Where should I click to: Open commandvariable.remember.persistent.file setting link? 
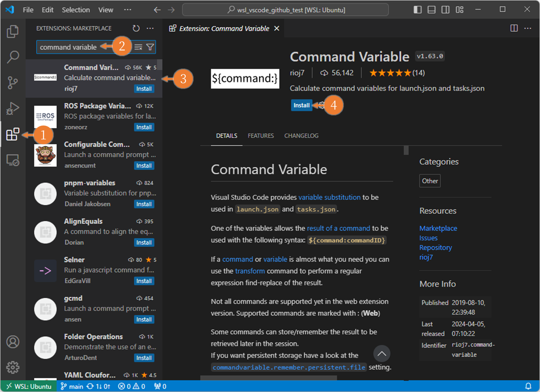coord(289,368)
